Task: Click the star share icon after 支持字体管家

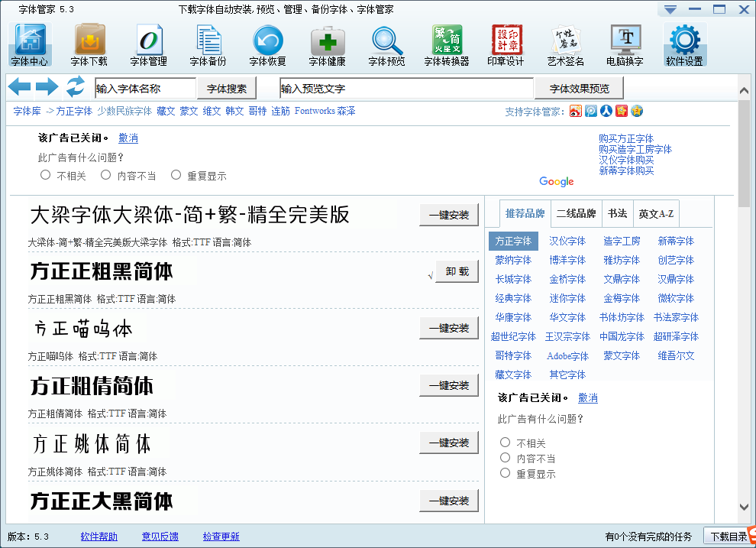Action: [x=638, y=111]
